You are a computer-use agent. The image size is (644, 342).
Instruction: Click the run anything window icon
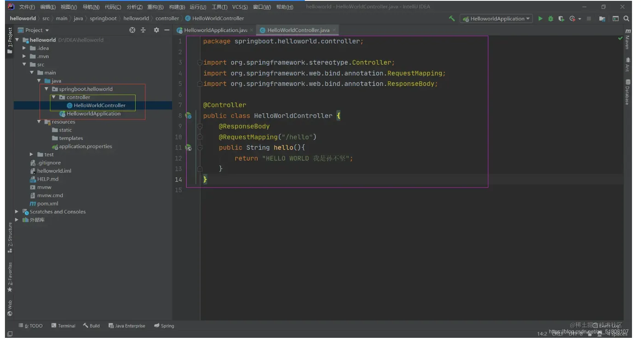[615, 19]
